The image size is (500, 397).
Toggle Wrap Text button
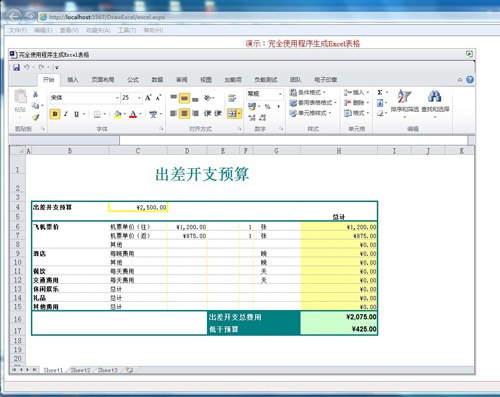232,98
